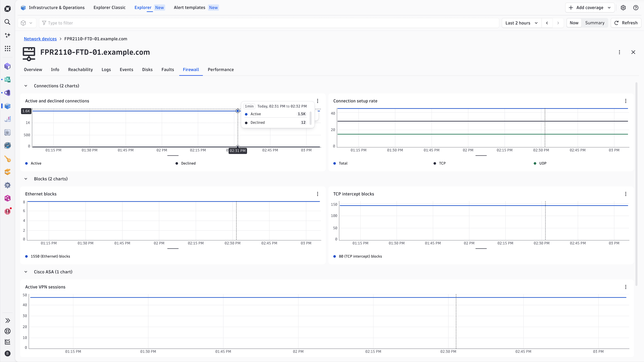Switch to the Events tab
Viewport: 644px width, 362px height.
[x=126, y=70]
